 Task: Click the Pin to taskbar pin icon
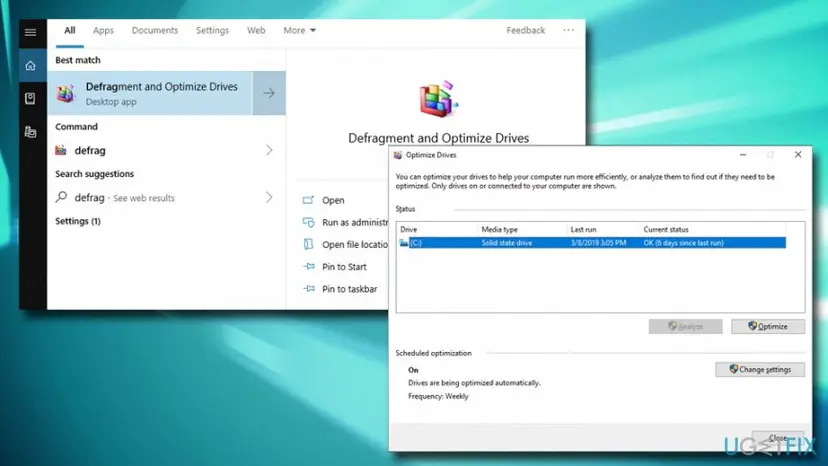pyautogui.click(x=309, y=288)
